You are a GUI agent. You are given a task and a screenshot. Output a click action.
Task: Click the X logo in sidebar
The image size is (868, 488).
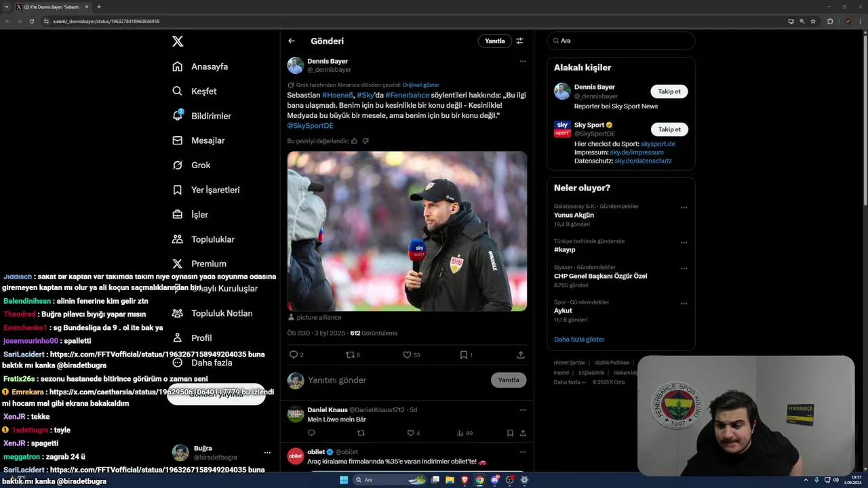(178, 41)
